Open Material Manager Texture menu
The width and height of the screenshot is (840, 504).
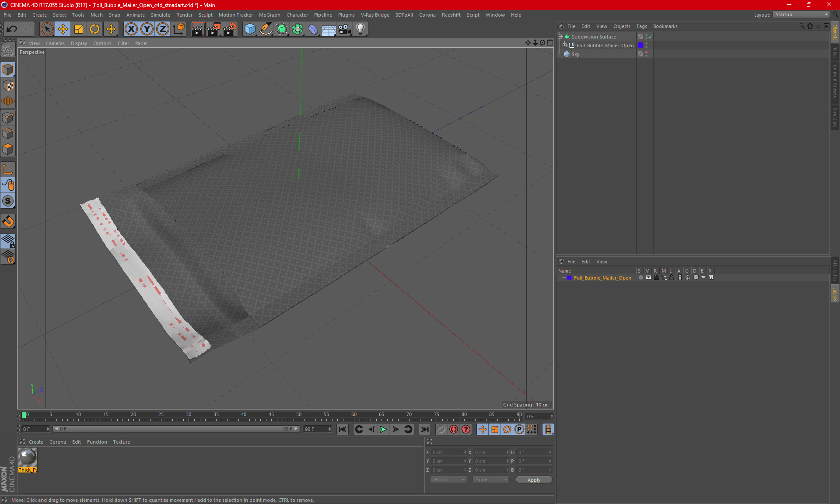[121, 442]
